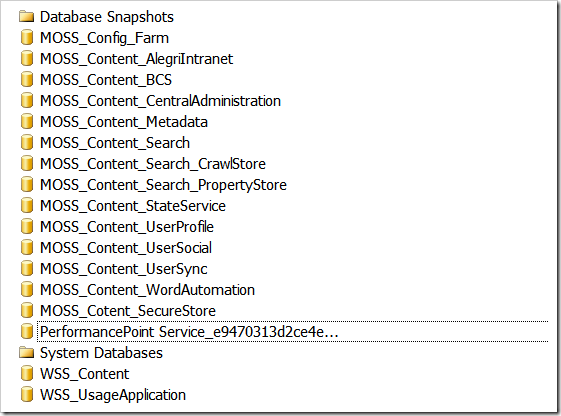The image size is (561, 416).
Task: Select the MOSS_Content_AlegriIntranet database
Action: click(136, 59)
